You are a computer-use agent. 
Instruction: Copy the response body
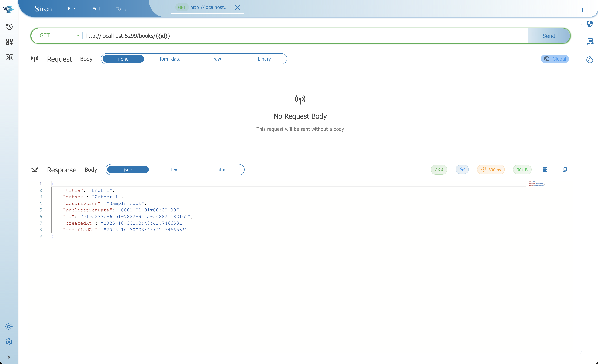pyautogui.click(x=564, y=169)
